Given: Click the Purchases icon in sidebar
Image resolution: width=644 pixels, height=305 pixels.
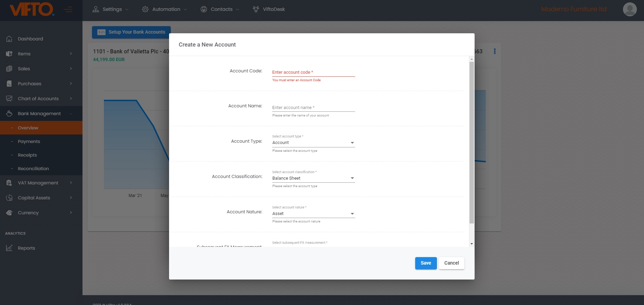Looking at the screenshot, I should pyautogui.click(x=9, y=84).
